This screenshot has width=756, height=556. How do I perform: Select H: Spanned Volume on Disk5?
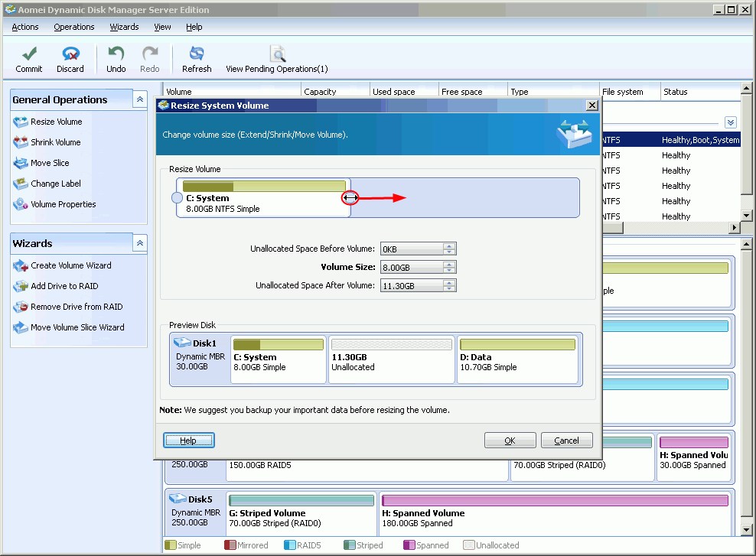coord(555,514)
